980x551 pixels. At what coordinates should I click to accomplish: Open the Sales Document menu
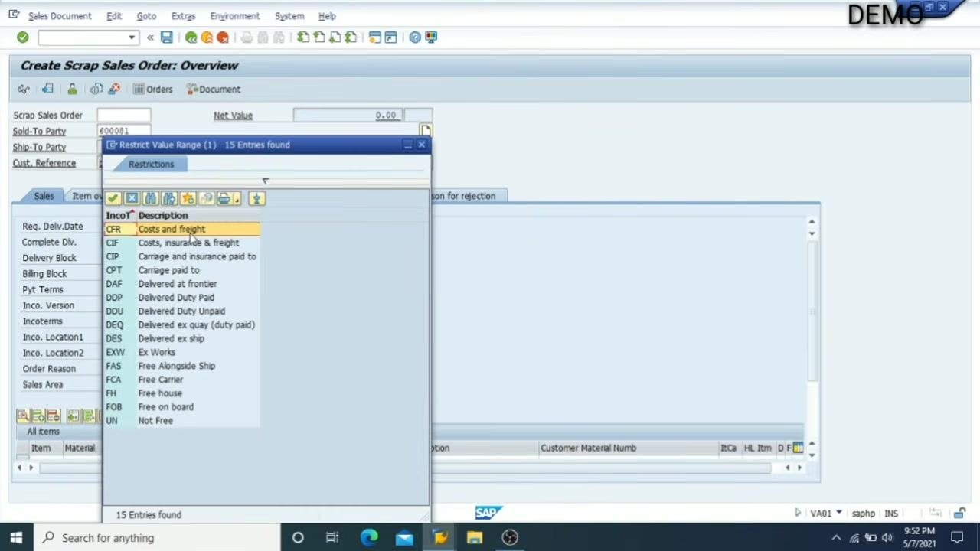pos(60,15)
